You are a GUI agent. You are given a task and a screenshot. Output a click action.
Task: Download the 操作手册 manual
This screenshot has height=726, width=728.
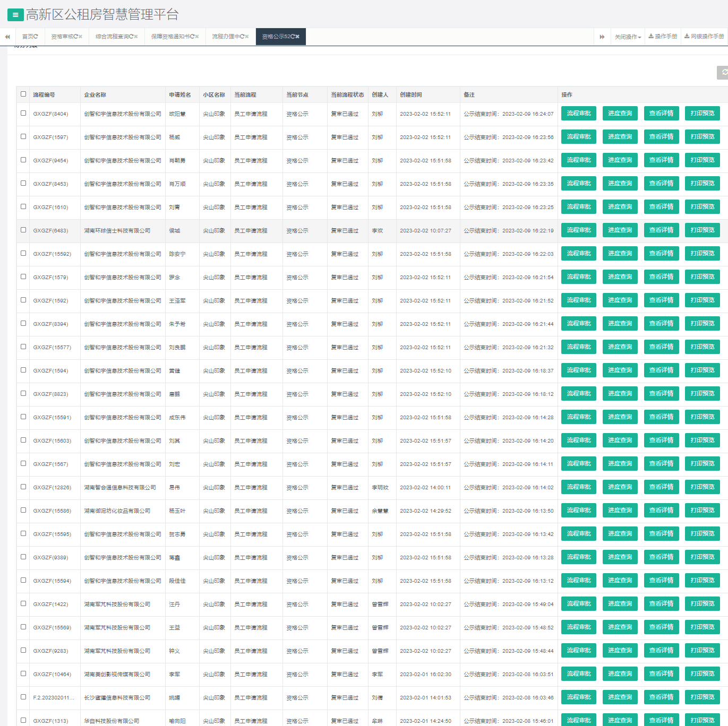point(663,37)
